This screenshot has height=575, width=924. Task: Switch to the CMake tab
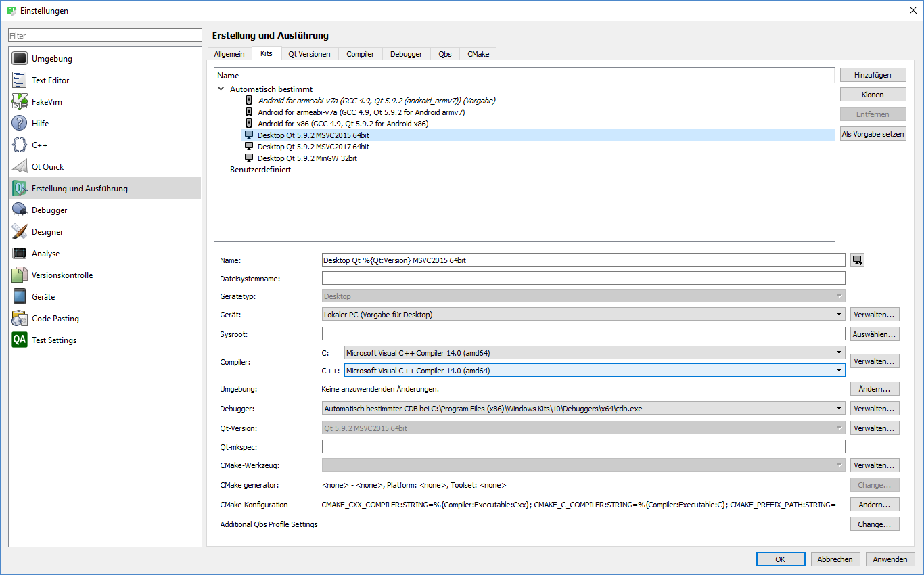point(479,54)
